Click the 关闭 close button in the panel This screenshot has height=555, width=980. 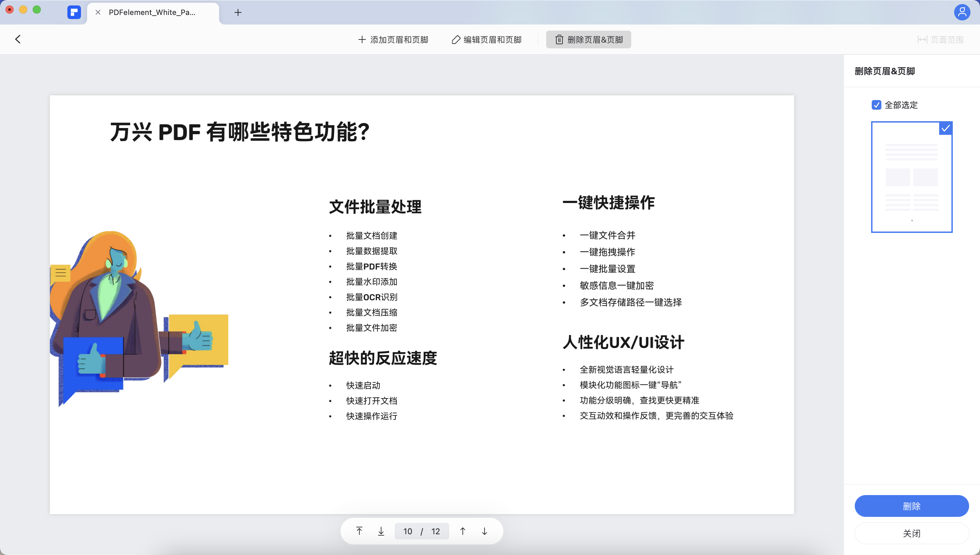pyautogui.click(x=912, y=533)
